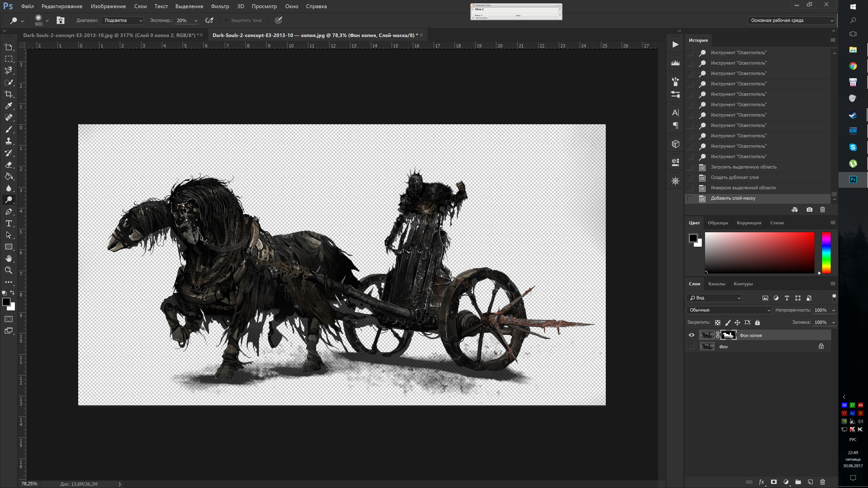
Task: Select the History Brush tool
Action: [x=9, y=153]
